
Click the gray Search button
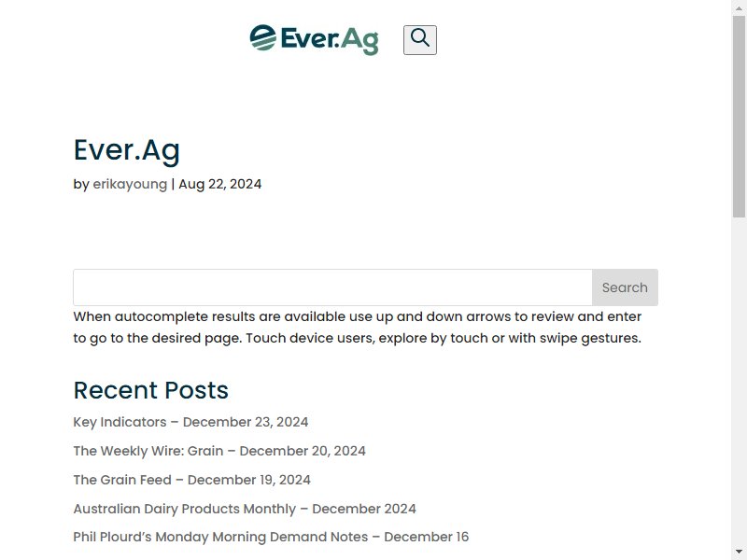click(625, 287)
